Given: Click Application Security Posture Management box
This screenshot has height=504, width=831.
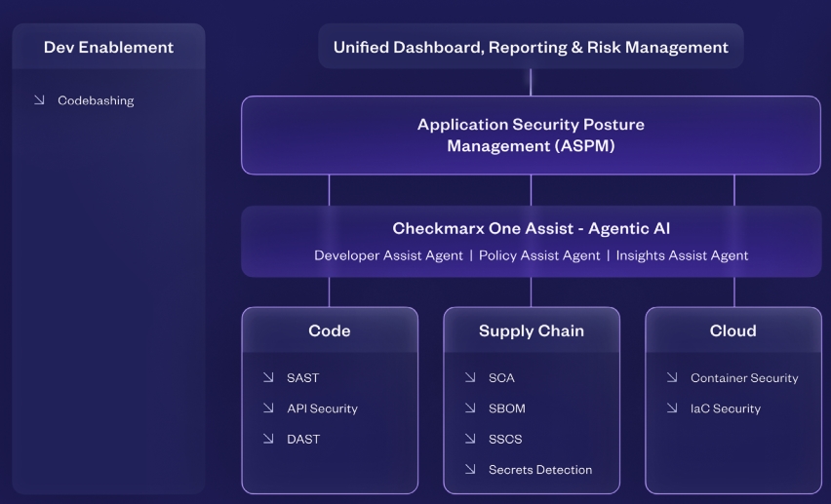Looking at the screenshot, I should pyautogui.click(x=531, y=136).
